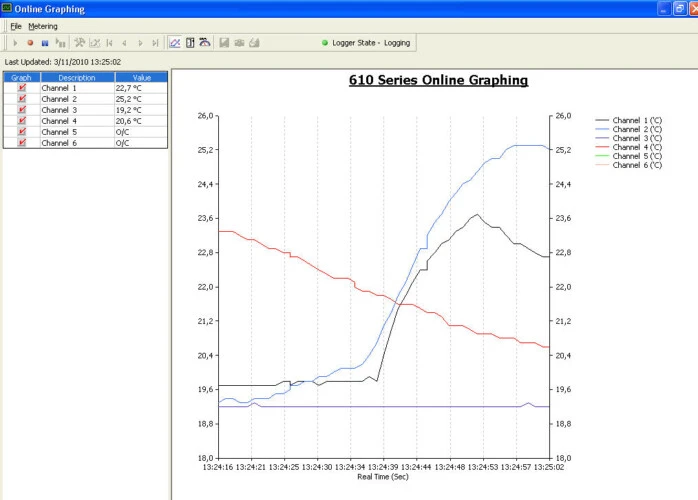Image resolution: width=698 pixels, height=500 pixels.
Task: Click the Logger State green indicator
Action: pyautogui.click(x=325, y=43)
